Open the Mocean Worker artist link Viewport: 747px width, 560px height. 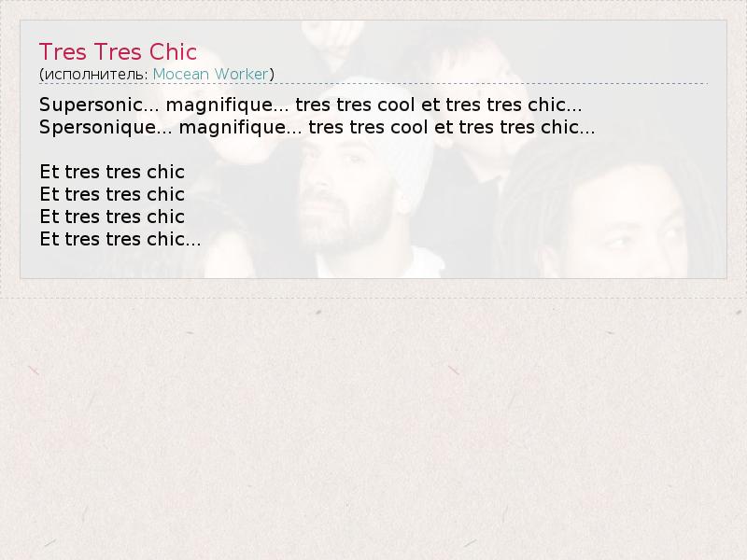coord(211,75)
